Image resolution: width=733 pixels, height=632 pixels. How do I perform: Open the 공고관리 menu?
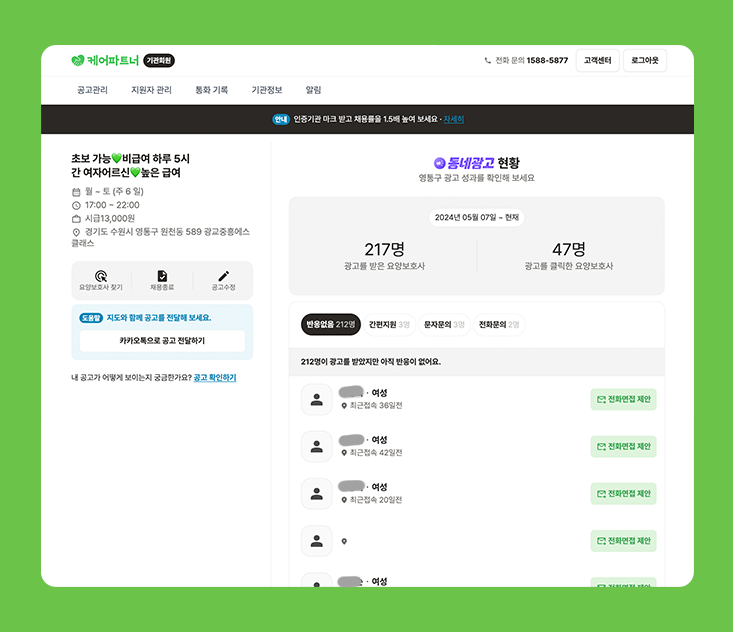(93, 90)
